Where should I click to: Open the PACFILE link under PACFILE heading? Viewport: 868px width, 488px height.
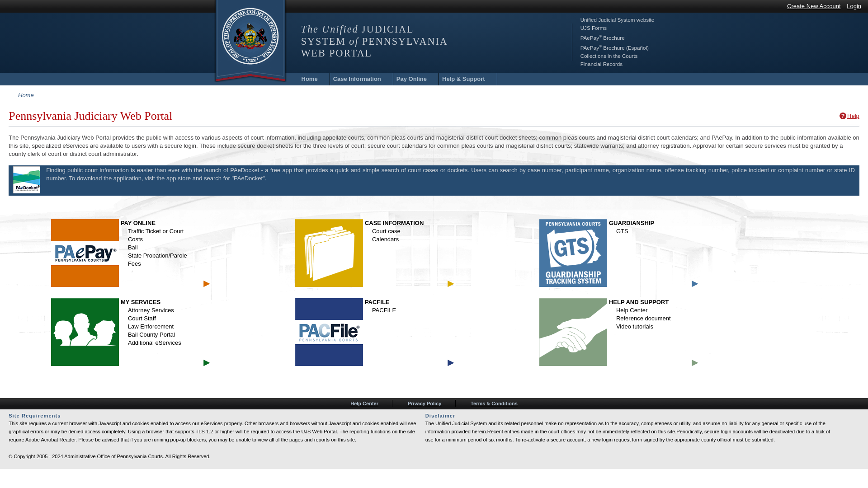[x=384, y=310]
